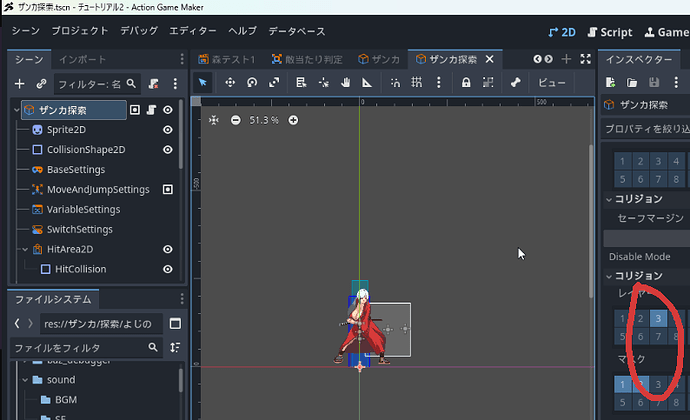
Task: Collapse the HitArea2D tree node
Action: coord(25,249)
